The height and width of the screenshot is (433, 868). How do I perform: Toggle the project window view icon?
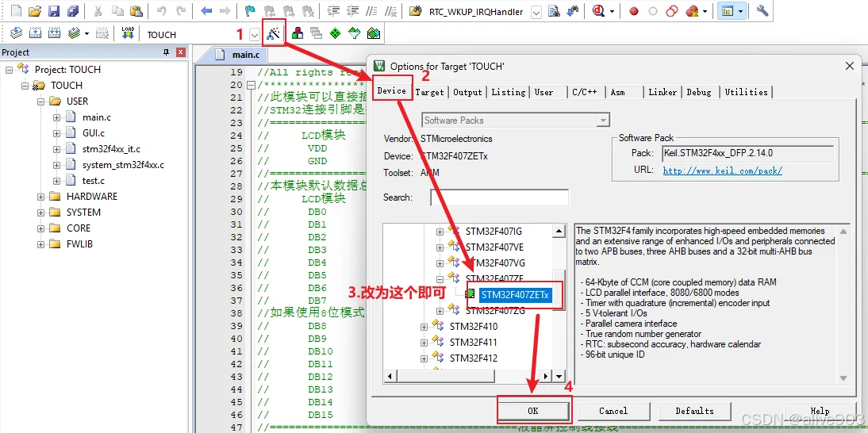pos(728,10)
